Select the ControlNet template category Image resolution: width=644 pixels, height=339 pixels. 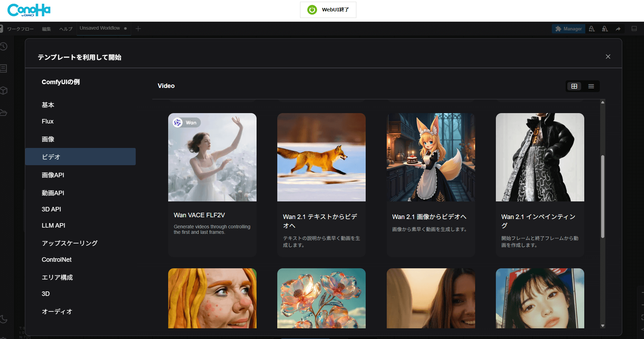tap(80, 259)
